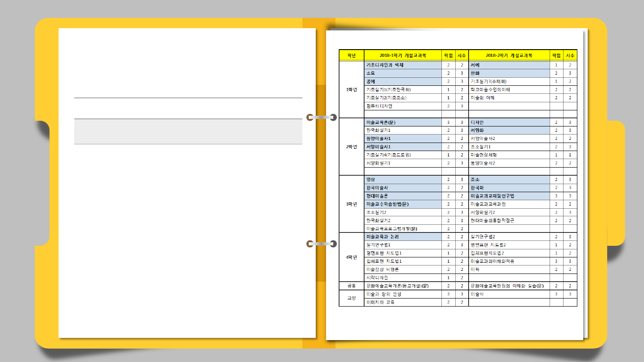
Task: Click the upper binder ring clip
Action: [x=321, y=118]
